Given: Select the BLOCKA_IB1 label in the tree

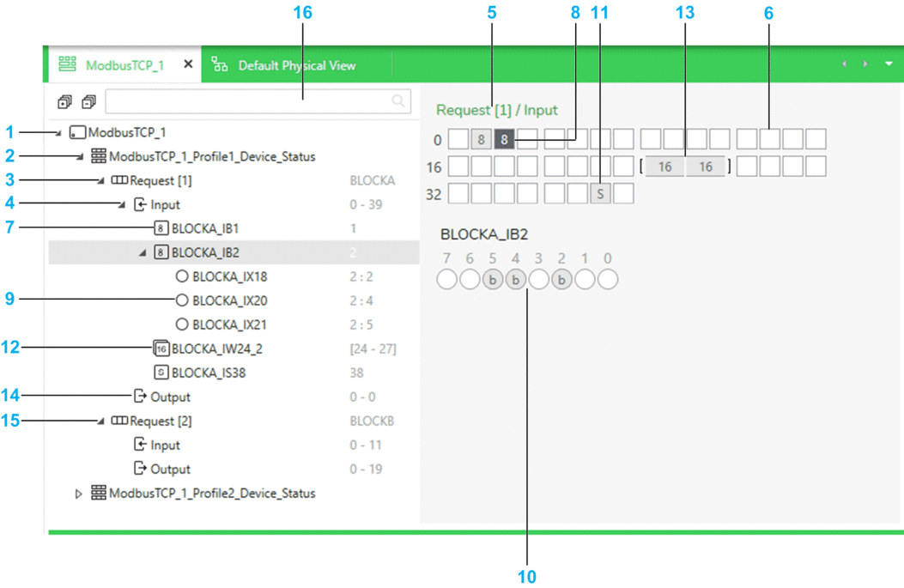Looking at the screenshot, I should [x=205, y=229].
